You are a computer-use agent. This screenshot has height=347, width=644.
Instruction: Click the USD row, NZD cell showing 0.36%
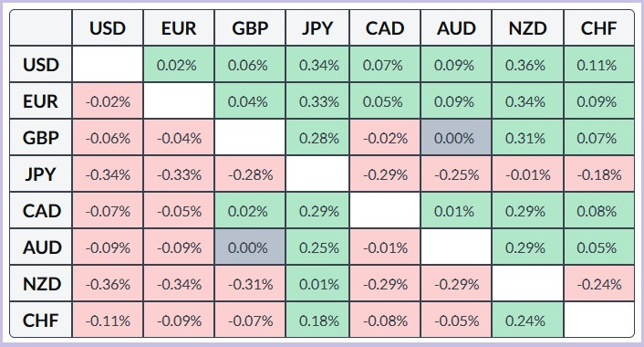(x=528, y=64)
